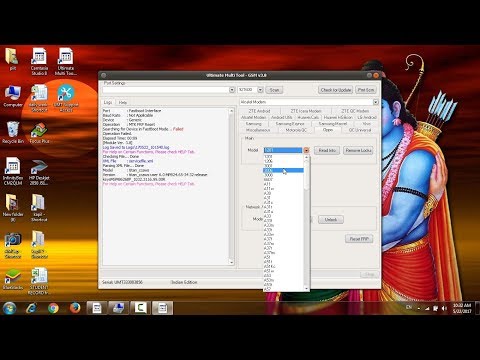
Task: Open the ZTE Icera Modem tab
Action: [x=306, y=111]
